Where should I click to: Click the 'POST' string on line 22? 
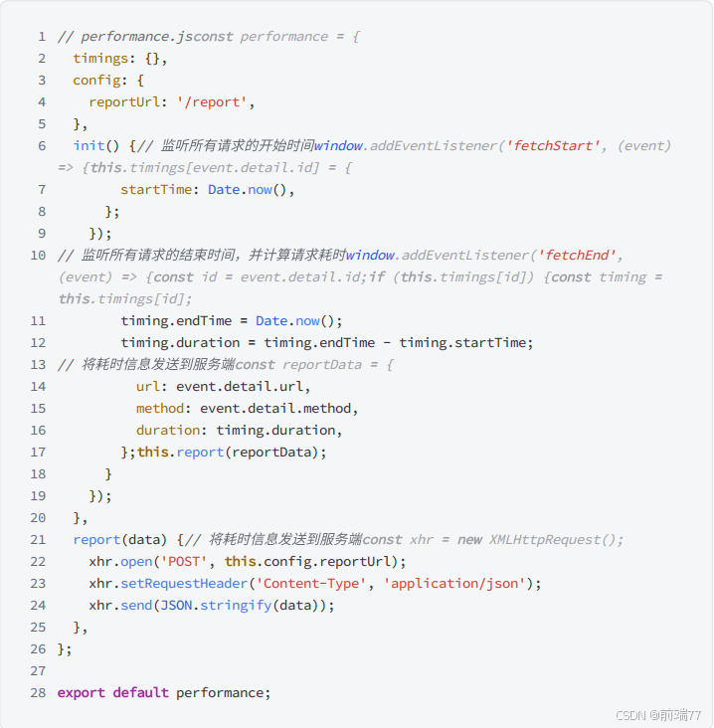(183, 561)
